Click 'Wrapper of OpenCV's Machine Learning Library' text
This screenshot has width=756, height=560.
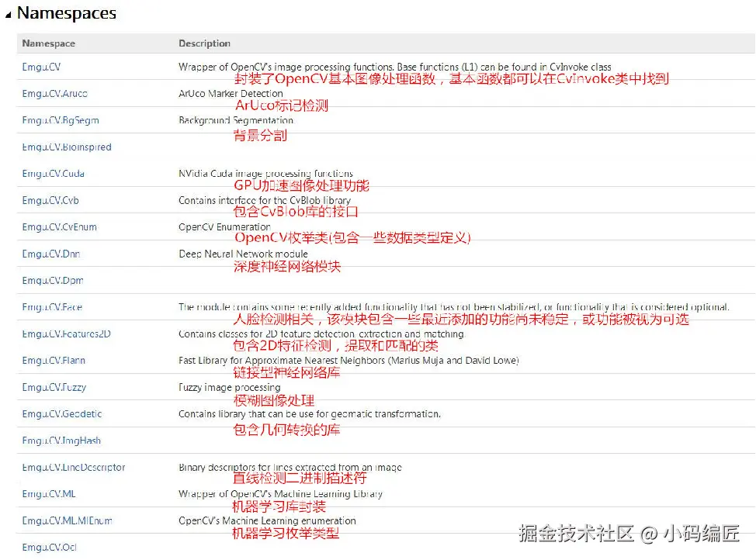[x=281, y=494]
